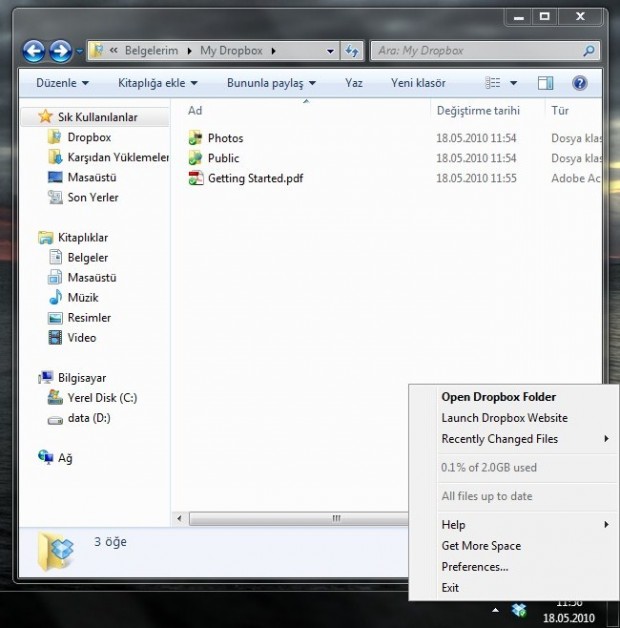Click the Back navigation arrow
Screen dimensions: 620x628
click(34, 51)
